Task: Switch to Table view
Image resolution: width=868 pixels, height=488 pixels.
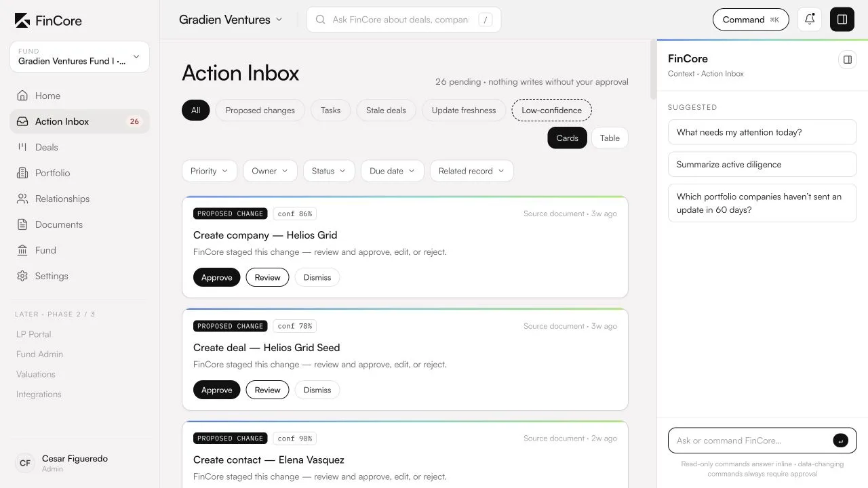Action: coord(610,138)
